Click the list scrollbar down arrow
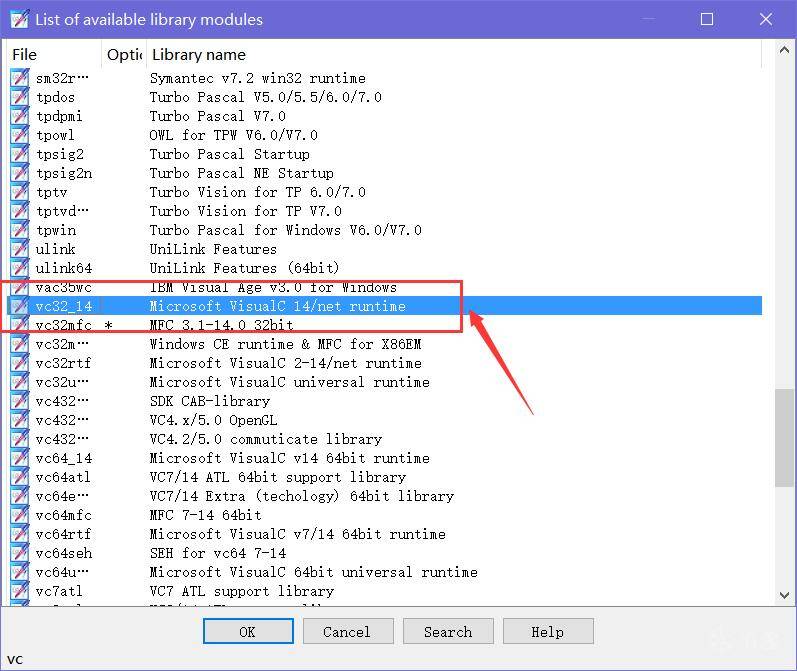Viewport: 797px width, 671px height. pyautogui.click(x=784, y=595)
